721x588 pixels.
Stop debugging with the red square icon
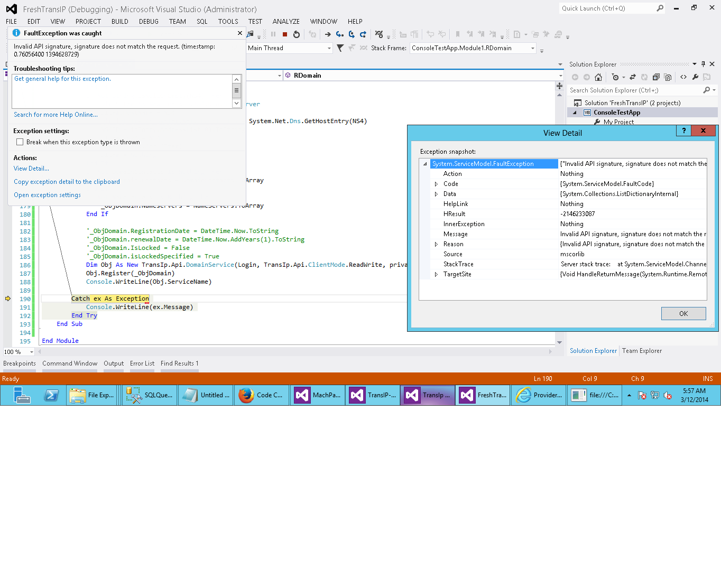pos(285,34)
